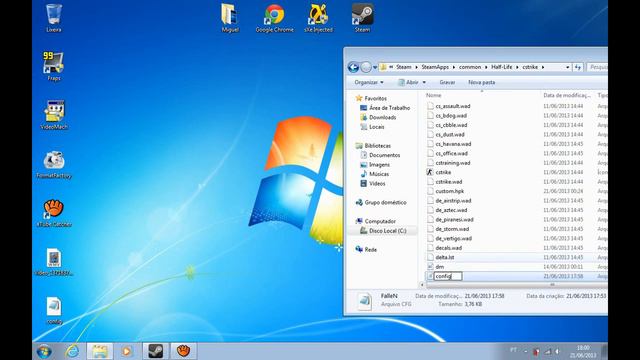Image resolution: width=640 pixels, height=360 pixels.
Task: Click the Explorer forward arrow button
Action: click(x=366, y=67)
